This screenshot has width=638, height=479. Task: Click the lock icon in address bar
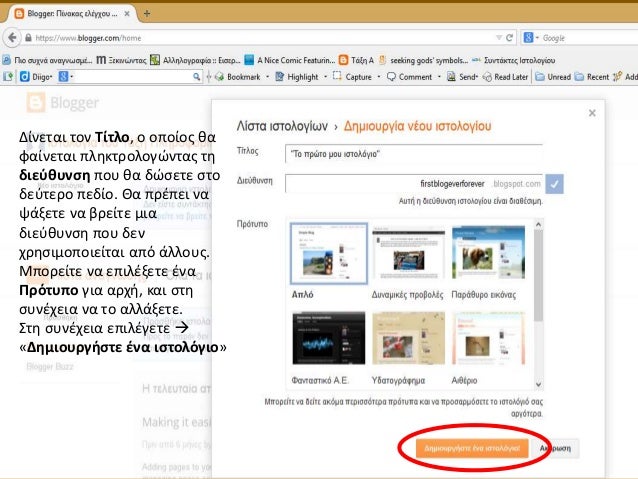click(x=28, y=38)
